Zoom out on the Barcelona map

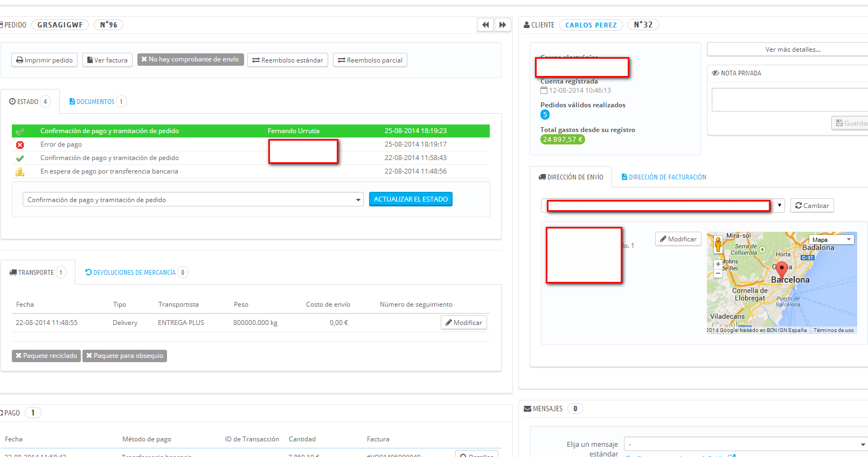pos(718,273)
